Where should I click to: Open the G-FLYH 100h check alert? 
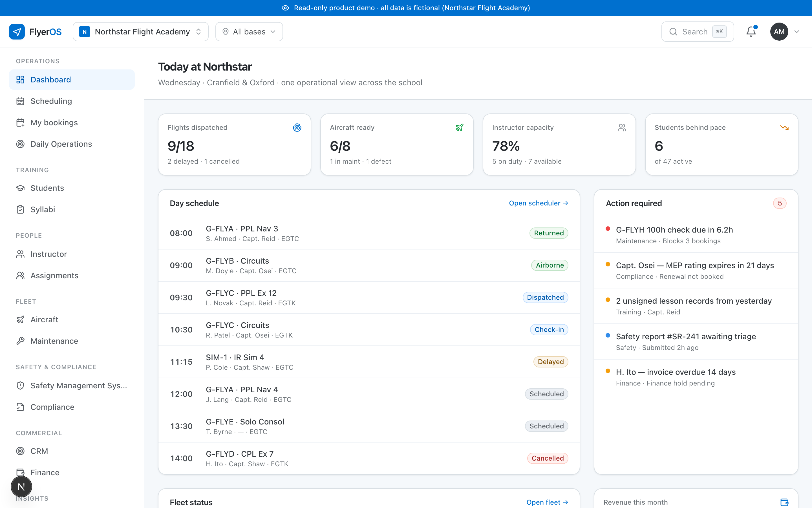[x=696, y=235]
